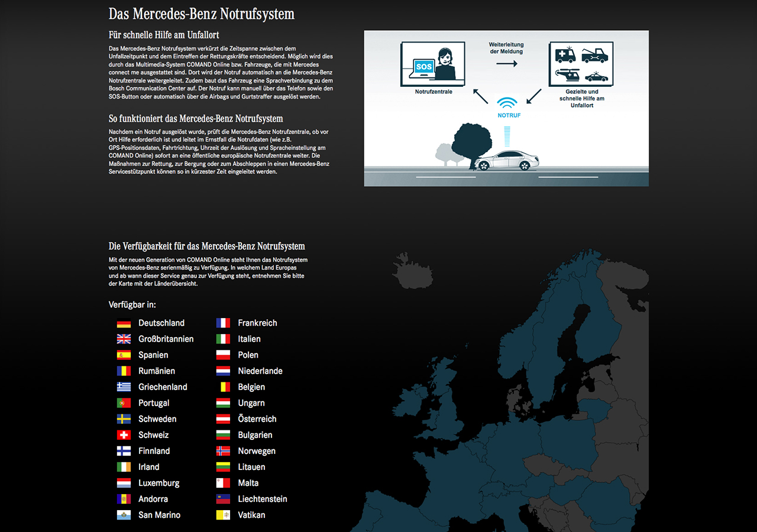Click the SOS laptop icon in diagram

pyautogui.click(x=423, y=67)
